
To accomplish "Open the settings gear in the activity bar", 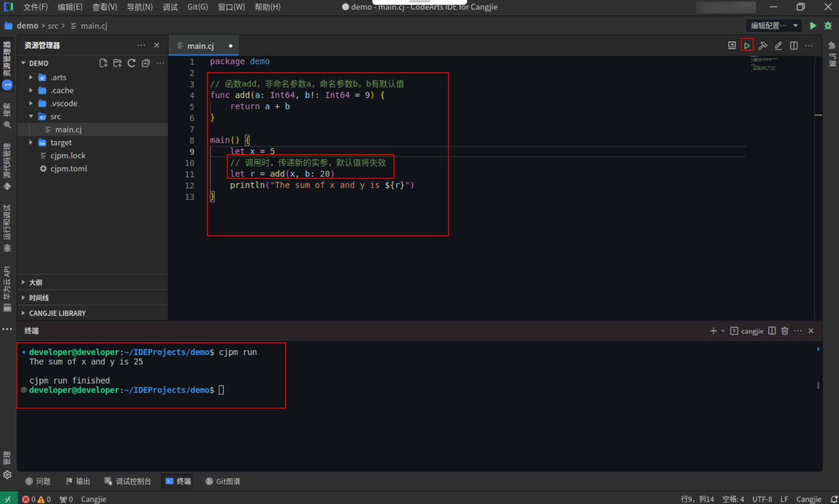I will [7, 475].
